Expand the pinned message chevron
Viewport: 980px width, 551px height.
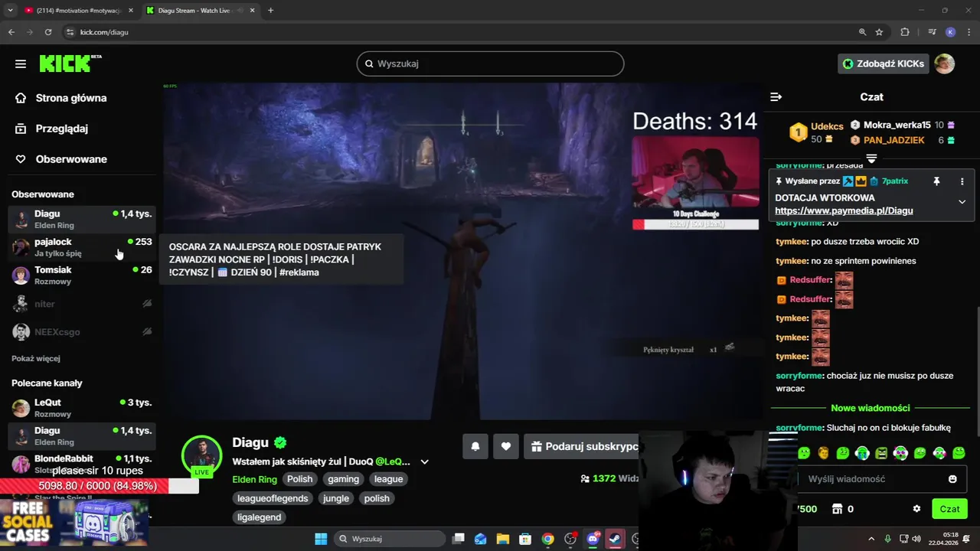(x=962, y=201)
